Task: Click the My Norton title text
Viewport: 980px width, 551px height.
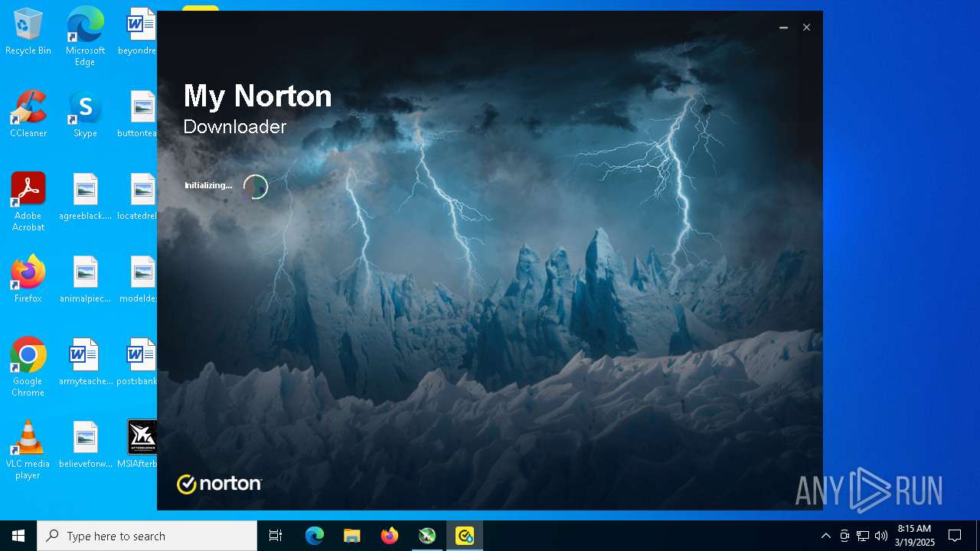Action: point(258,96)
